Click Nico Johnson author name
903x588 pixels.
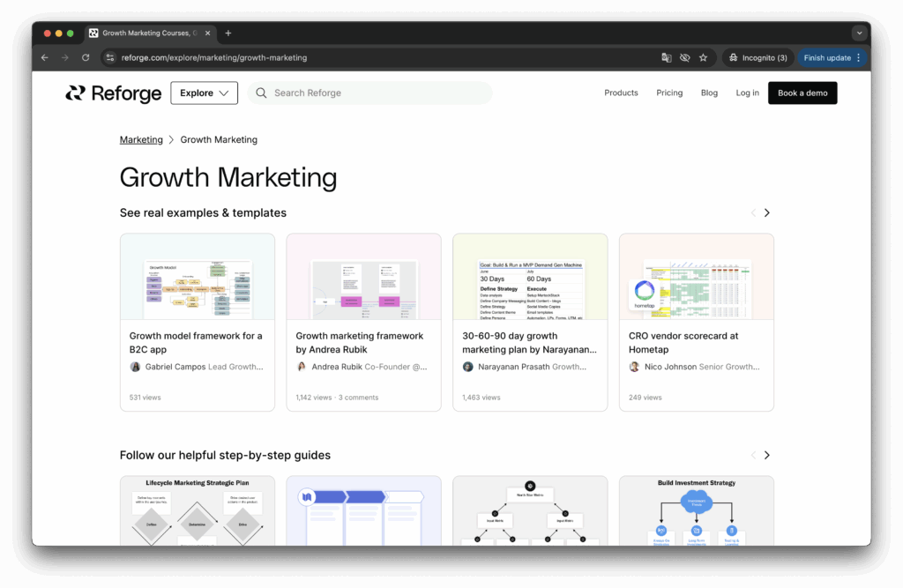click(x=670, y=367)
